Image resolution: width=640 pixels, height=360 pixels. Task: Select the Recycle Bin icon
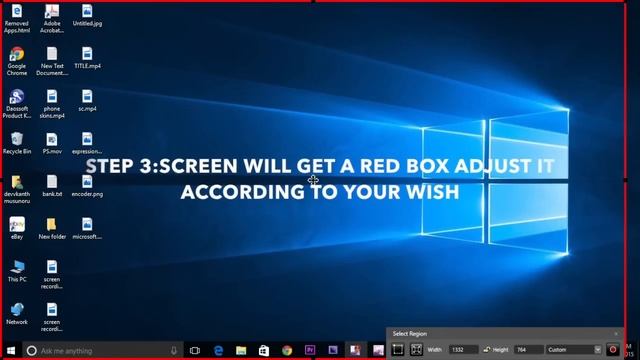[17, 143]
